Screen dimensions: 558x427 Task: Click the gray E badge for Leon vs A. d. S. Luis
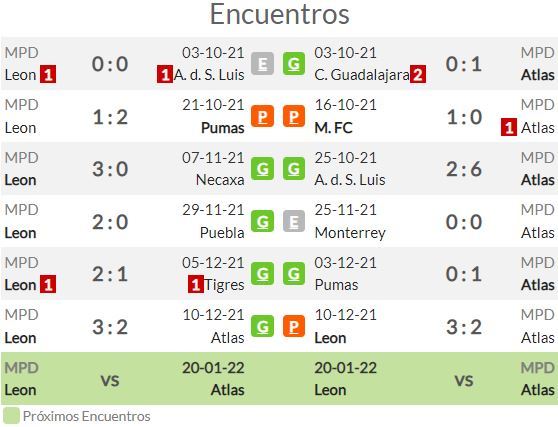coord(262,63)
